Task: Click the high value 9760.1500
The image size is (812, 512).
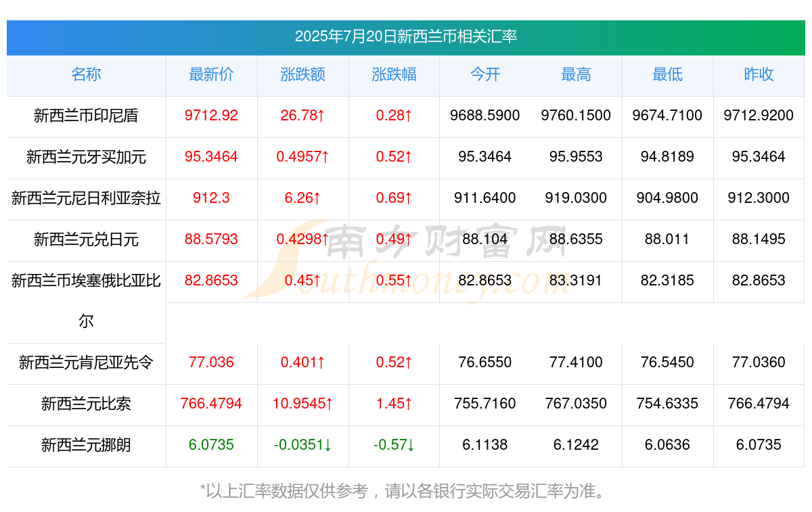Action: 576,116
